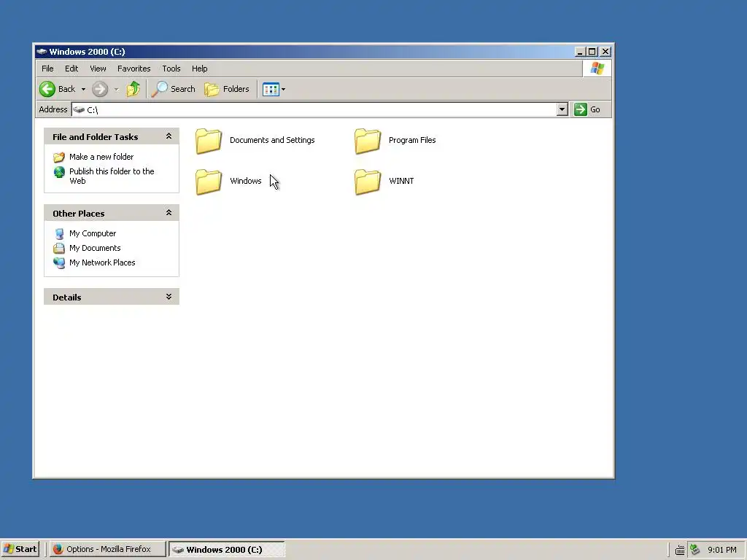The width and height of the screenshot is (747, 560).
Task: Click Make a new folder link
Action: (101, 157)
